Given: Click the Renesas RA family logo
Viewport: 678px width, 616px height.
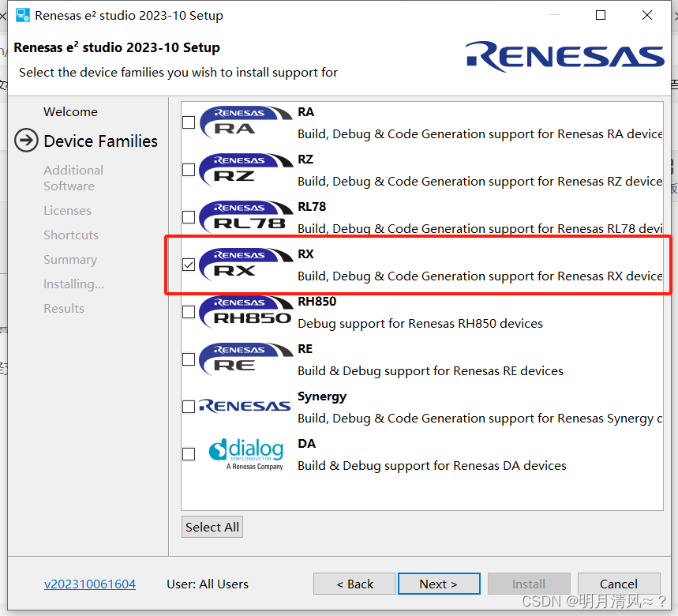Looking at the screenshot, I should pyautogui.click(x=246, y=122).
